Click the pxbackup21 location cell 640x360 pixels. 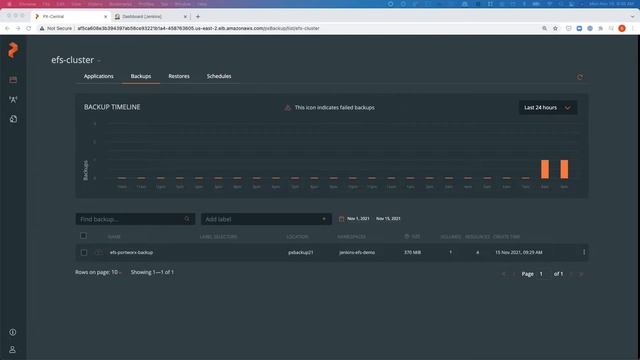(x=301, y=252)
